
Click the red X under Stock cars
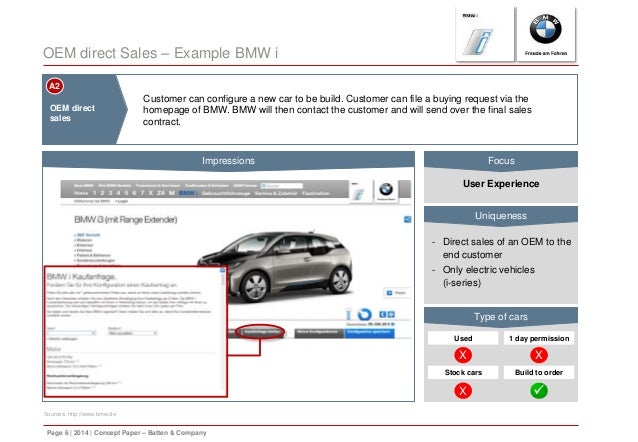click(463, 390)
